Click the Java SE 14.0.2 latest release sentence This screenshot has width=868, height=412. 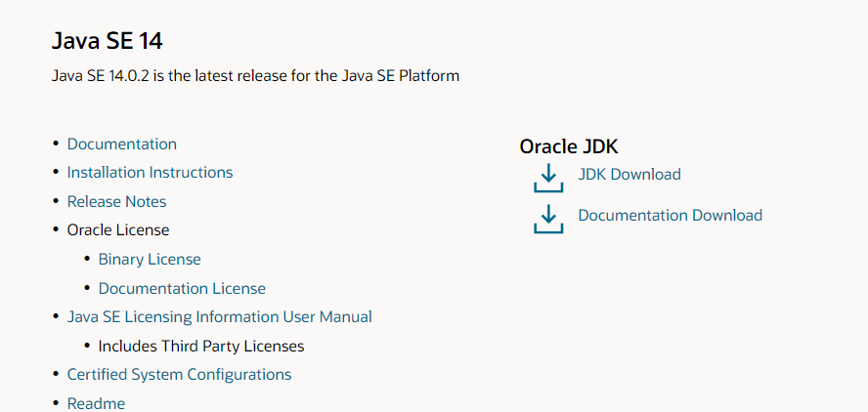(256, 75)
